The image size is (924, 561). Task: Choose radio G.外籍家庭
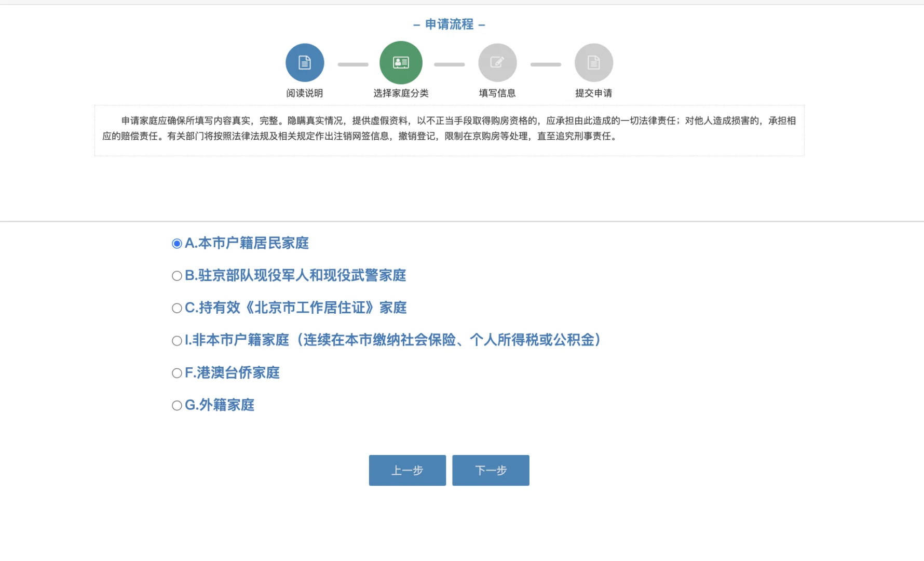(177, 406)
